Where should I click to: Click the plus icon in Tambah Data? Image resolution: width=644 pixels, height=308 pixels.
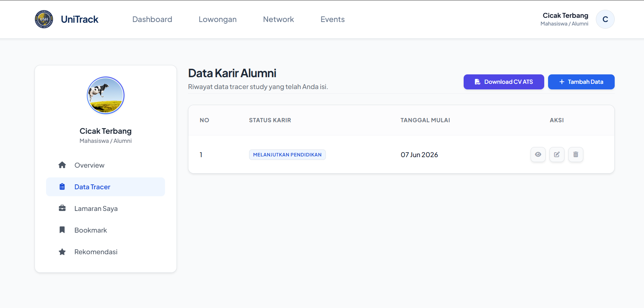click(x=562, y=82)
